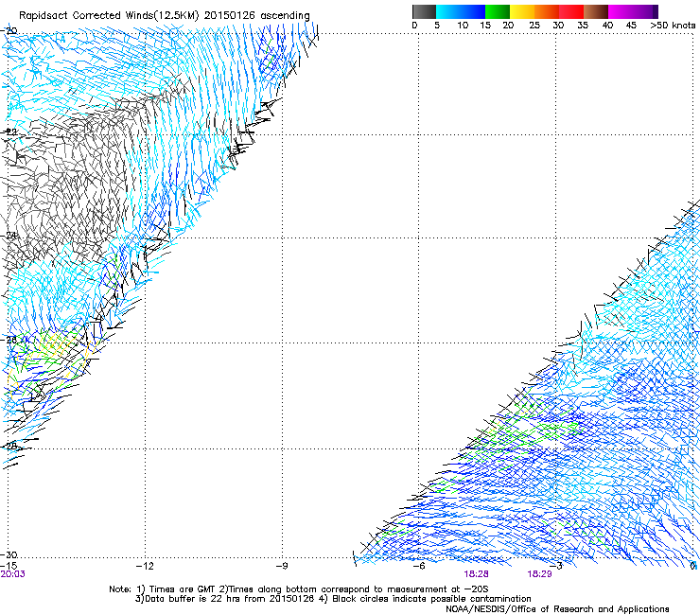
Task: Select the green 15–20 knots legend color
Action: [x=498, y=11]
